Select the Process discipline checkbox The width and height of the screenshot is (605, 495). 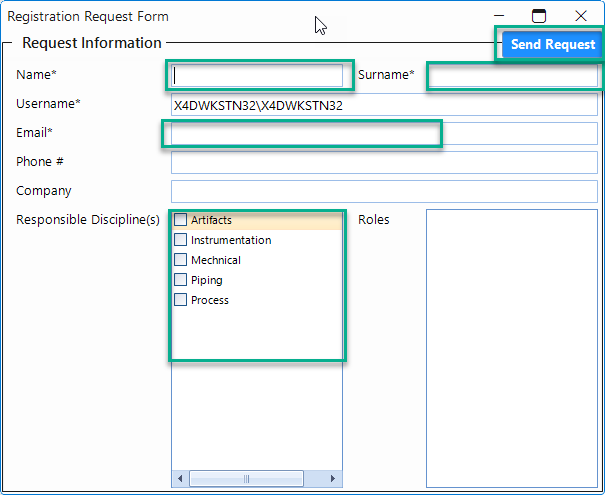tap(181, 300)
